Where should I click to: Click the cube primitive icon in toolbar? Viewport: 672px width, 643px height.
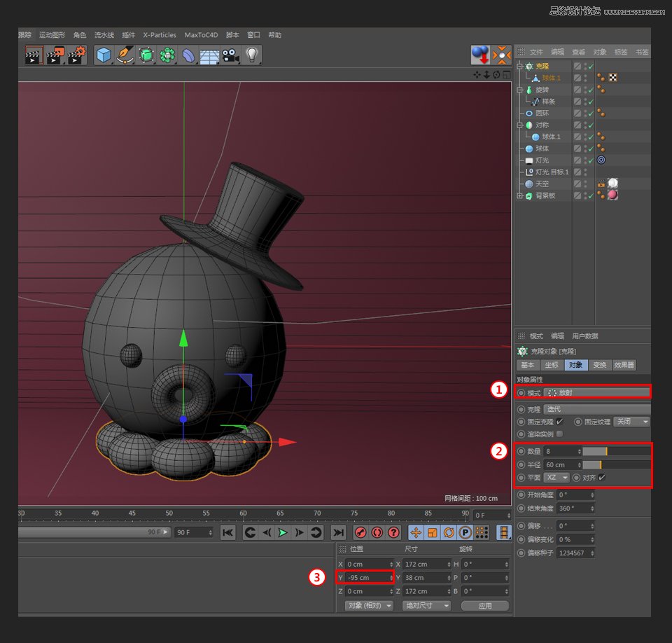tap(104, 55)
